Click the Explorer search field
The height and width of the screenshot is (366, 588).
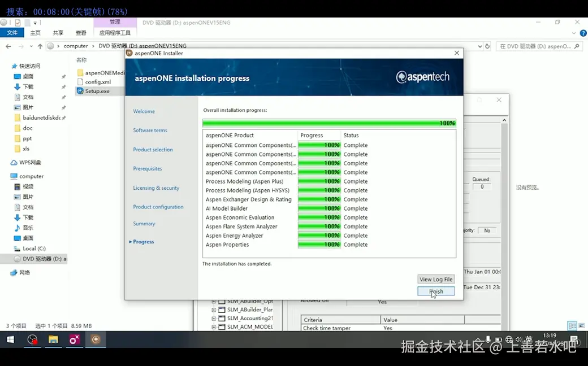tap(539, 46)
